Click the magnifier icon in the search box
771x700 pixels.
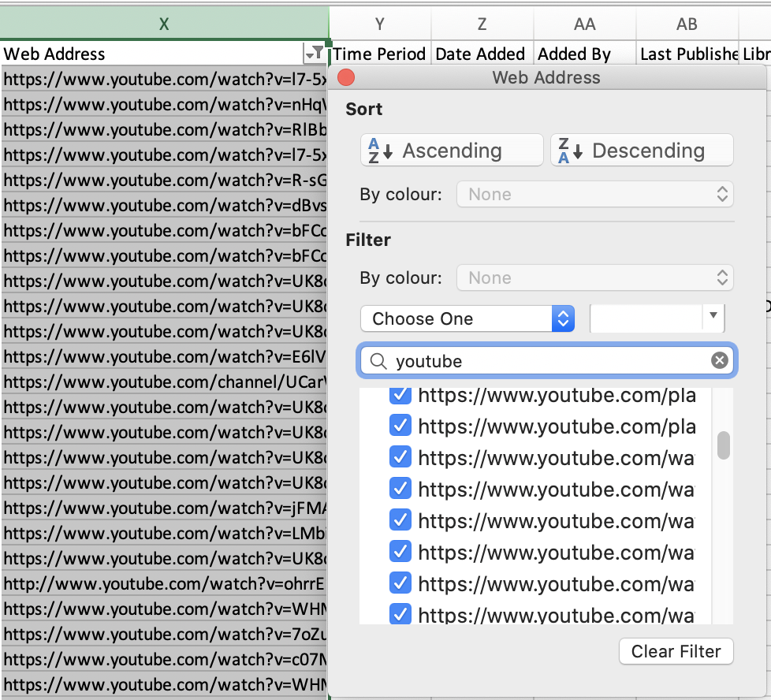(378, 361)
